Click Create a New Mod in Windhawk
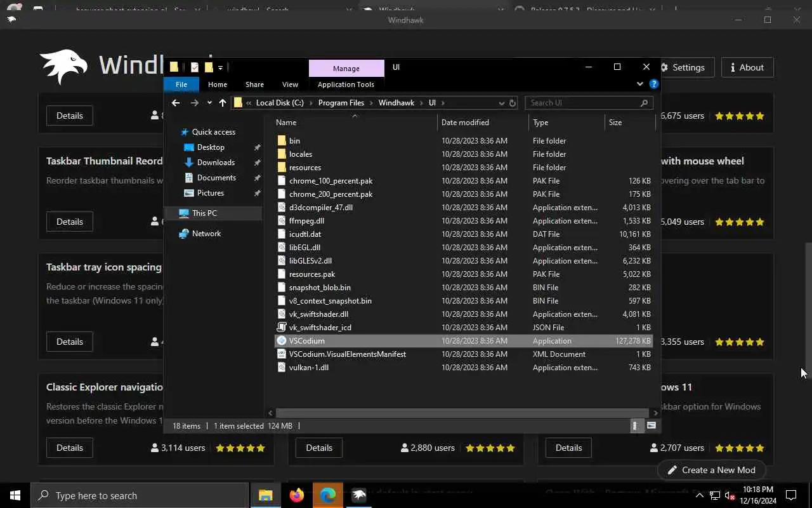Image resolution: width=812 pixels, height=508 pixels. [x=711, y=470]
